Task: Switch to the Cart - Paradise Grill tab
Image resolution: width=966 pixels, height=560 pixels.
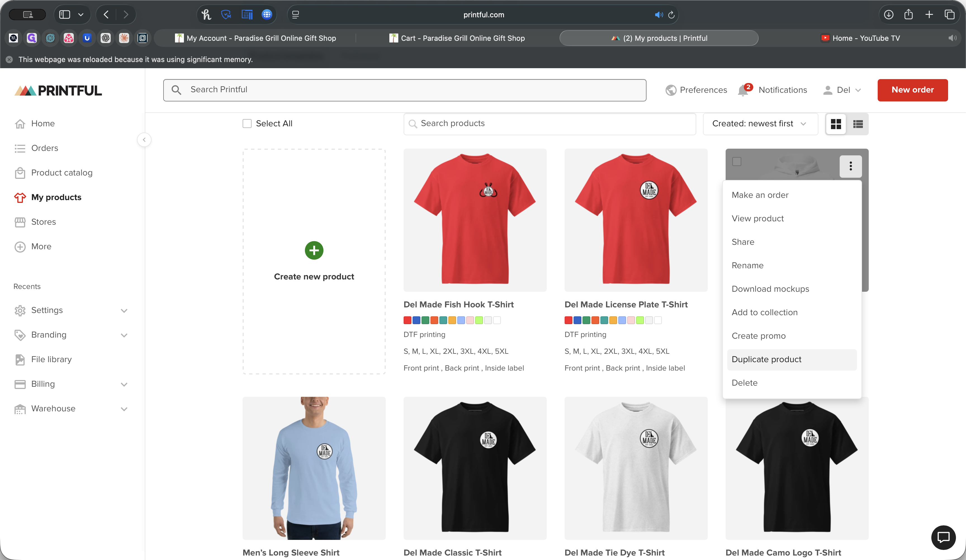Action: pos(456,38)
